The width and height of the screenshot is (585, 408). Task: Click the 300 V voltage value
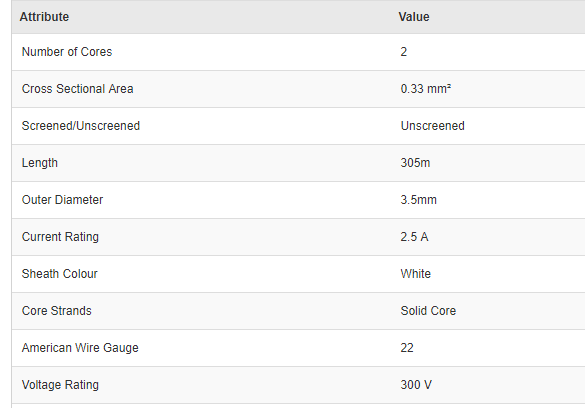416,385
